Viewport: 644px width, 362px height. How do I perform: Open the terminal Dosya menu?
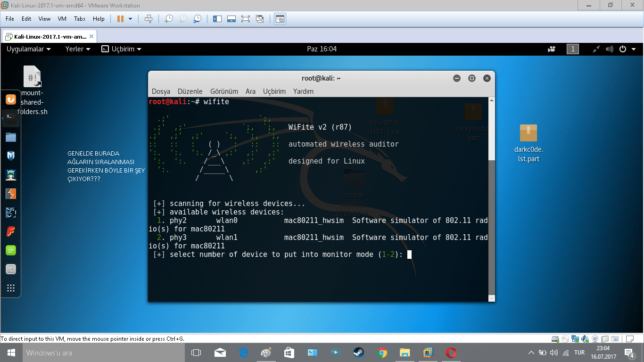point(161,91)
